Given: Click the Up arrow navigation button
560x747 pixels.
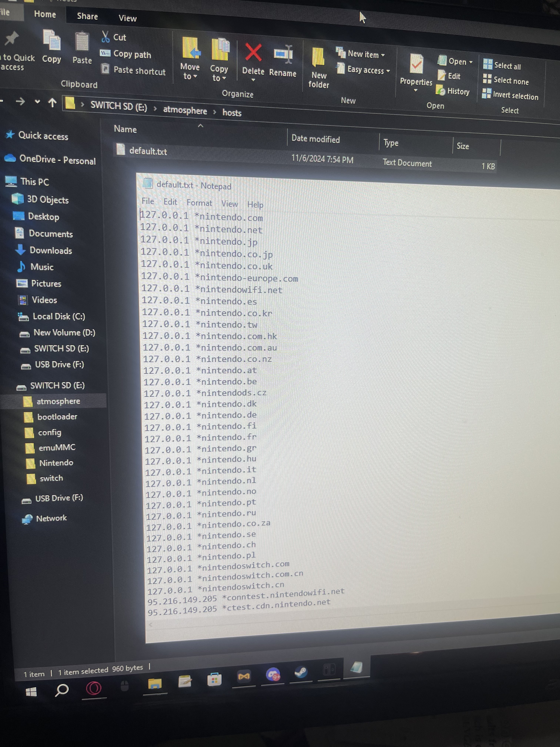Looking at the screenshot, I should [52, 102].
